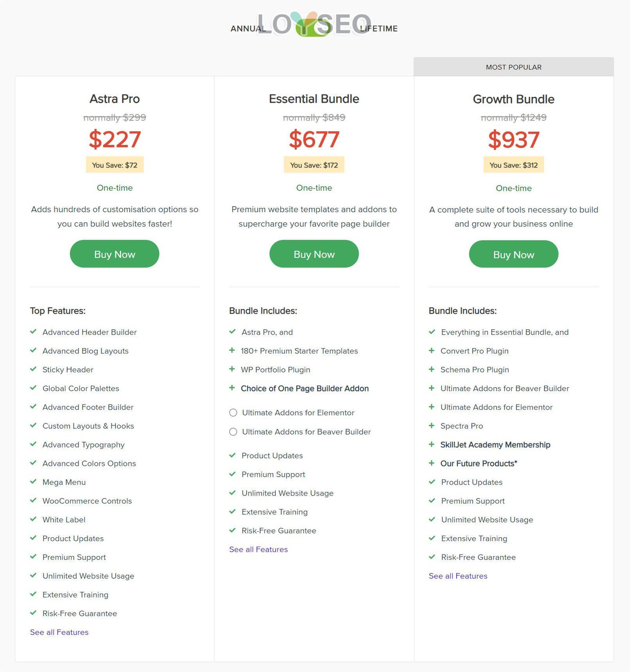This screenshot has width=630, height=672.
Task: Open See all Features under Growth Bundle
Action: (458, 576)
